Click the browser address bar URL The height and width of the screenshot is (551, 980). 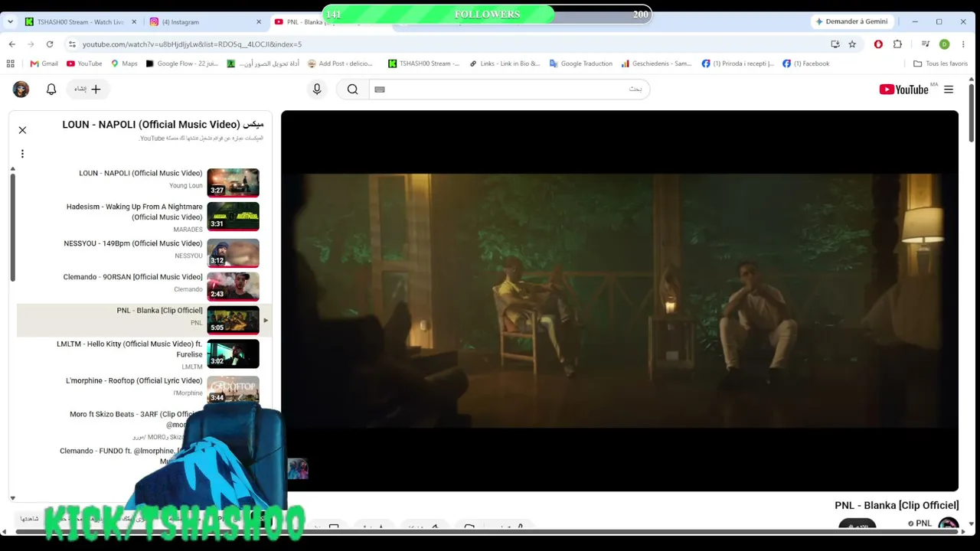pyautogui.click(x=192, y=44)
